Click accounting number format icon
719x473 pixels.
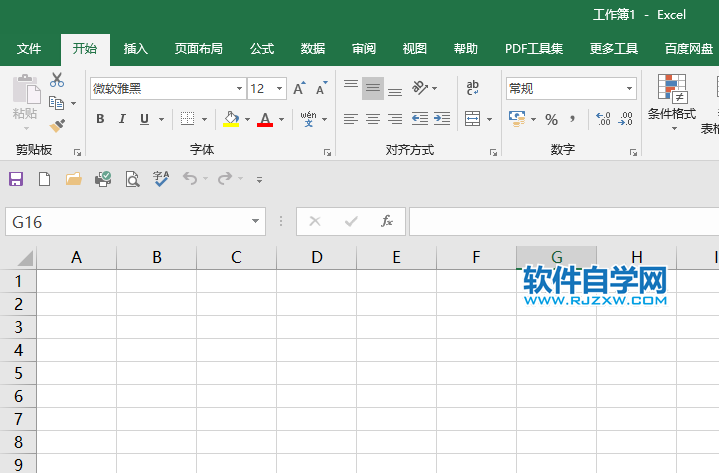[x=517, y=119]
